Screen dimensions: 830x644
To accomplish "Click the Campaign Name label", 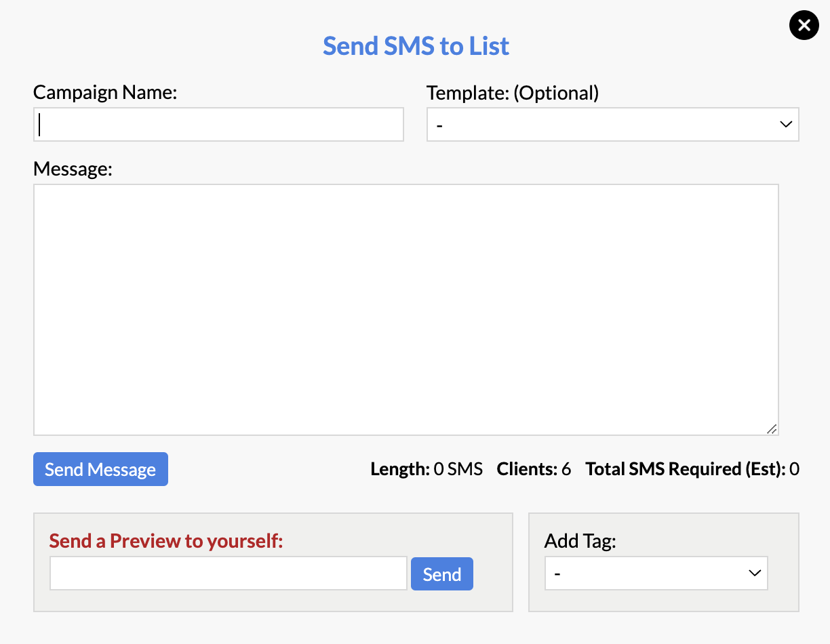I will point(105,92).
